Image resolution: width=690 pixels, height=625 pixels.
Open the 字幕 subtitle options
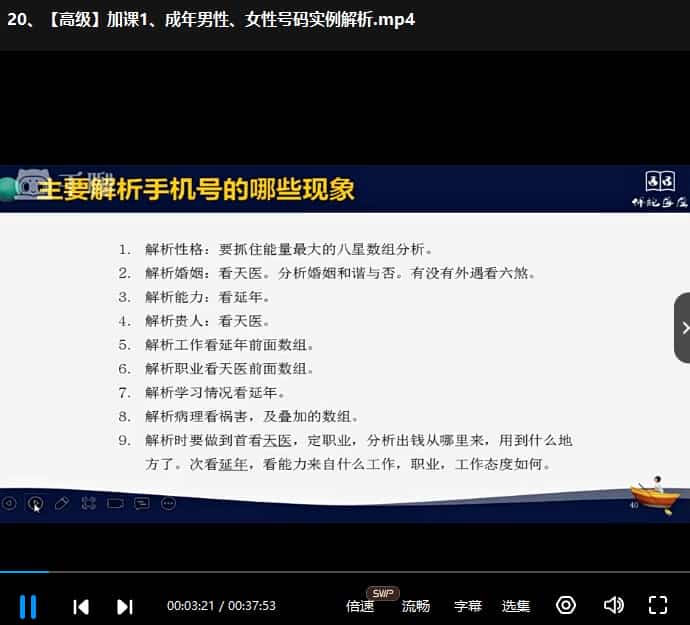468,606
